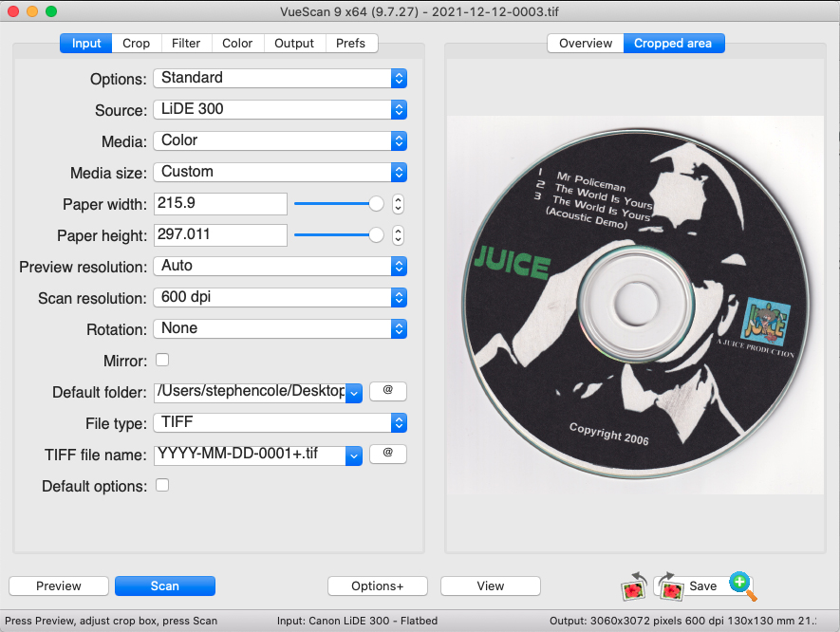The height and width of the screenshot is (632, 840).
Task: Show the Overview preview tab
Action: click(586, 44)
